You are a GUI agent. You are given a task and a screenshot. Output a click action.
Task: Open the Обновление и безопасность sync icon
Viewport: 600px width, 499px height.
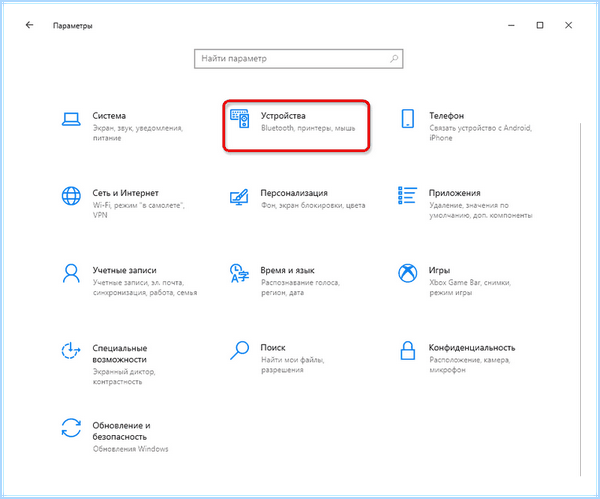tap(71, 428)
